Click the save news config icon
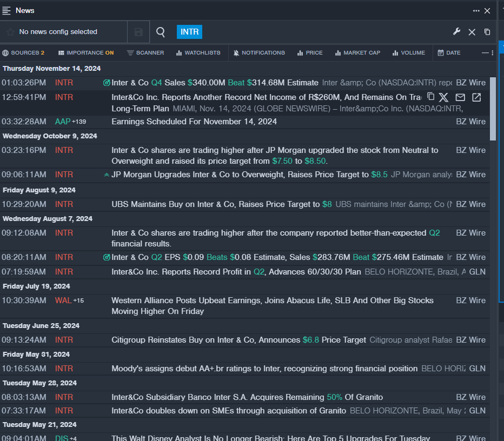The image size is (504, 441). (x=138, y=32)
